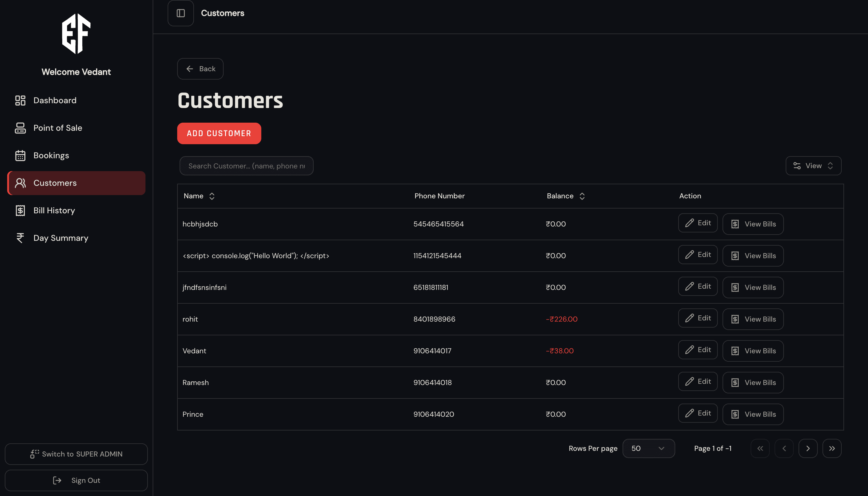
Task: Click the EF logo in sidebar
Action: (76, 34)
